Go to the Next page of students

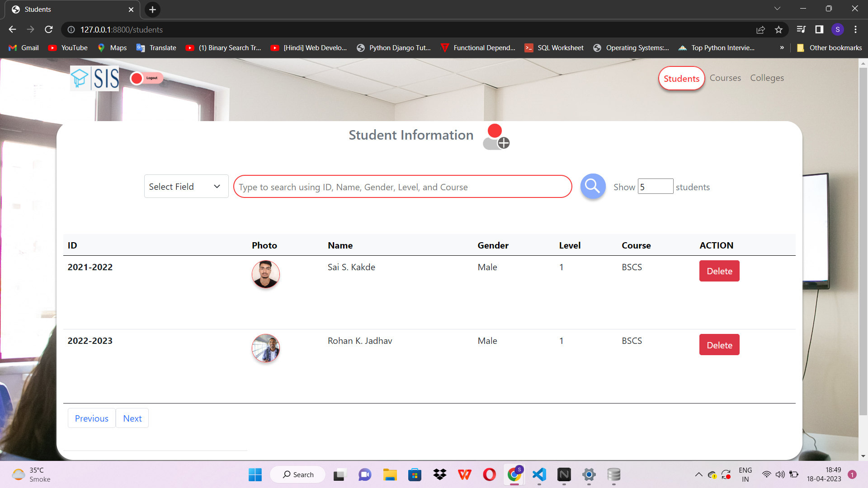132,418
